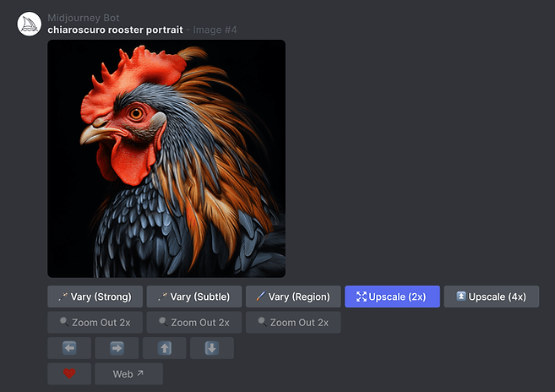This screenshot has height=392, width=555.
Task: Click the third Zoom Out 2x button
Action: point(293,322)
